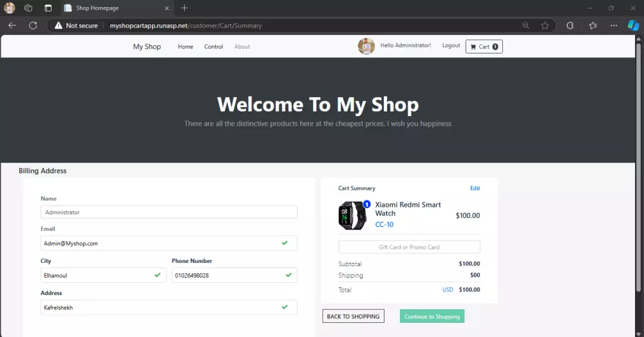
Task: Close the Shop Homepage tab
Action: click(x=167, y=8)
